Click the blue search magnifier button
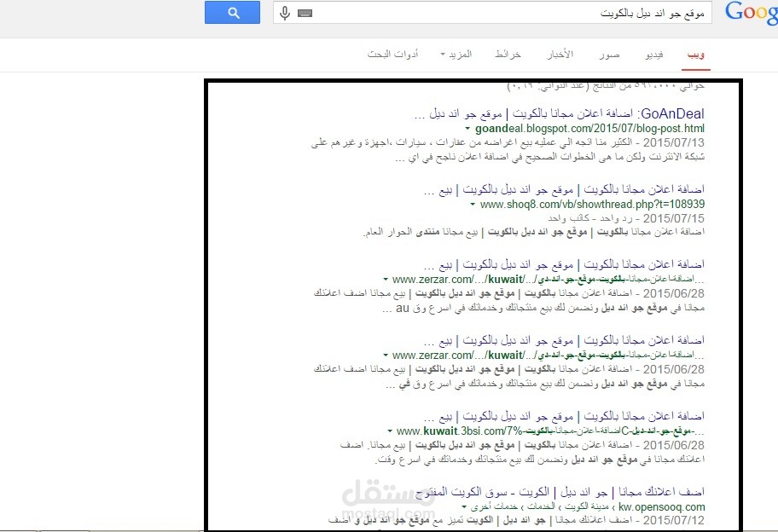The image size is (778, 532). click(x=232, y=13)
